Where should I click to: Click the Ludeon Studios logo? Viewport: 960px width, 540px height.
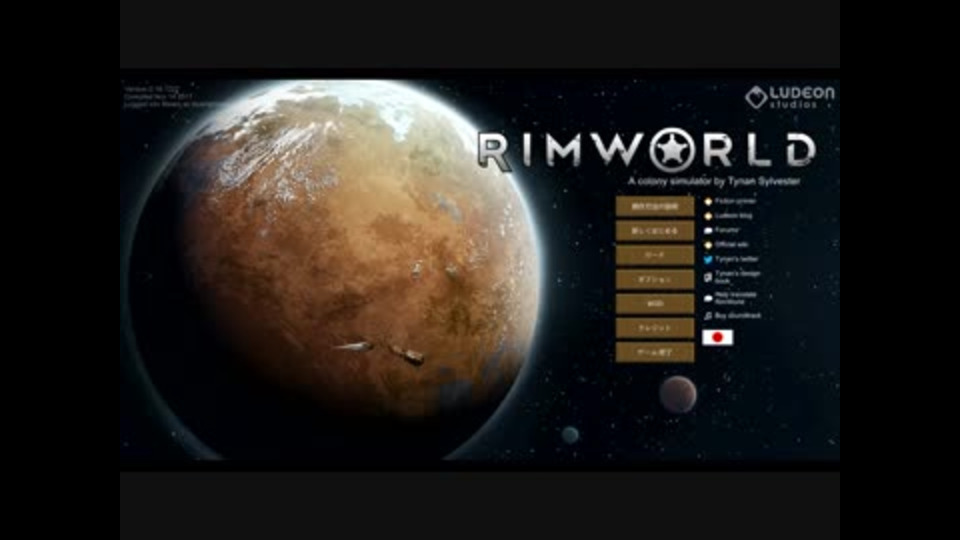coord(789,97)
